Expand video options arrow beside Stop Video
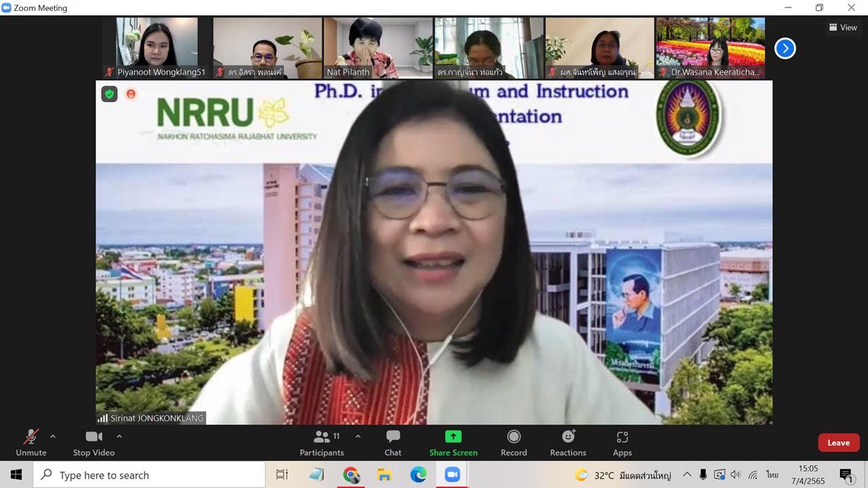This screenshot has height=488, width=868. [x=119, y=436]
